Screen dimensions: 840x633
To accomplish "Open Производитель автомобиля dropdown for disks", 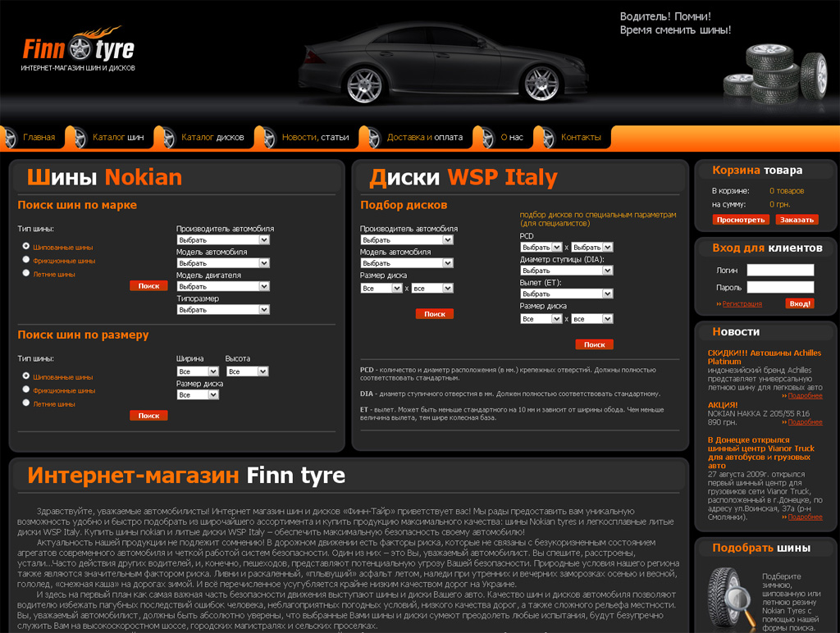I will click(x=407, y=240).
